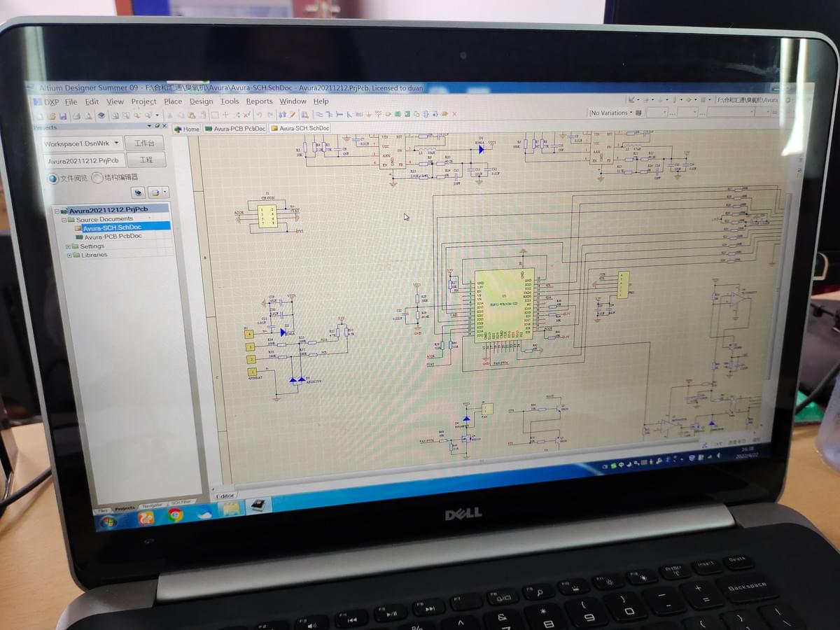Open the Workspace1.DsnWrk dropdown
The height and width of the screenshot is (630, 840).
pyautogui.click(x=115, y=143)
